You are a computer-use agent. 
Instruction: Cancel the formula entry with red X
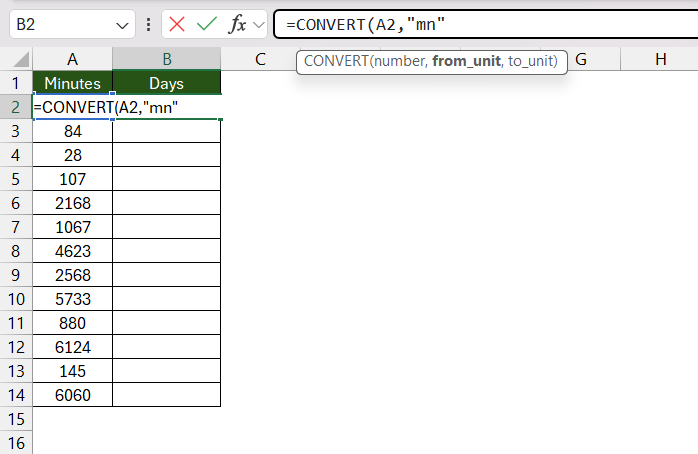pyautogui.click(x=177, y=24)
